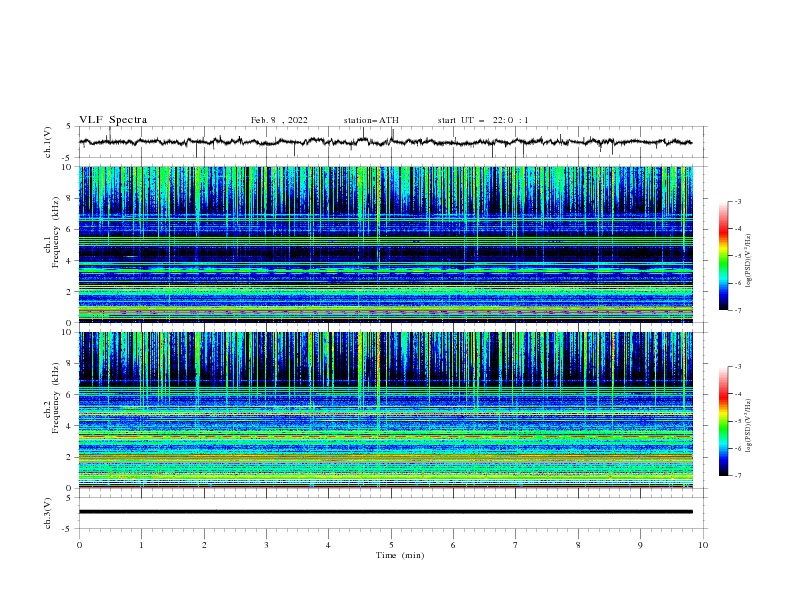Screen dimensions: 792x612
Task: Click the "5" tick on ch.1(V) axis
Action: [69, 126]
